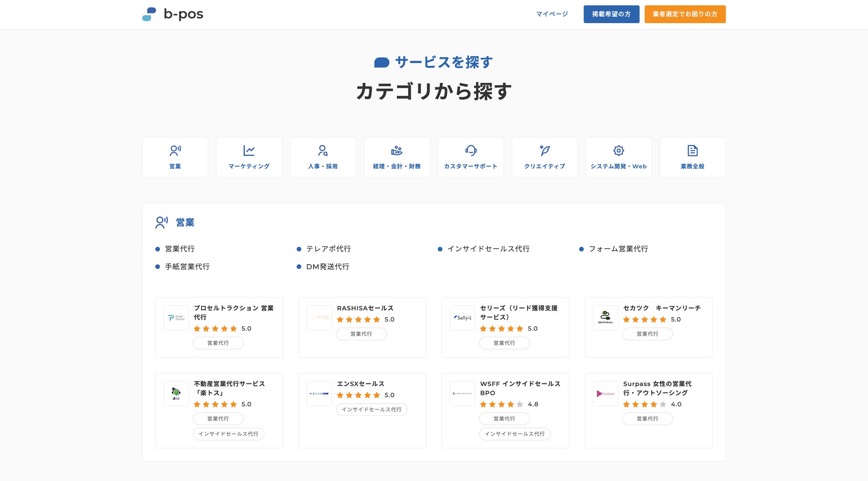
Task: Click the Surpass logo thumbnail
Action: click(605, 394)
